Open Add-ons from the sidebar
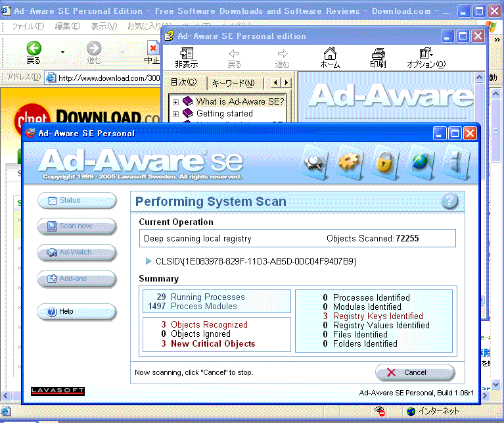 (76, 279)
